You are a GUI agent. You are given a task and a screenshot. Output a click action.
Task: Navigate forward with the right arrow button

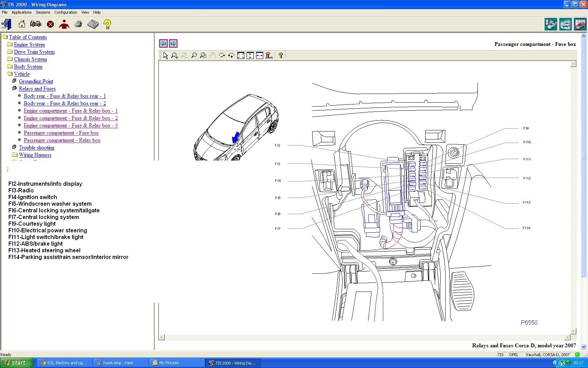[173, 43]
